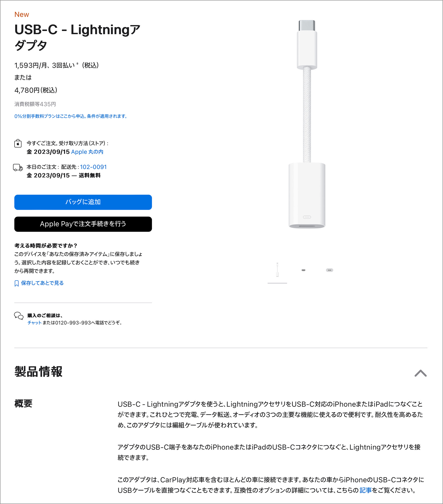Click the USB-C - Lightningアダプタ product title
This screenshot has height=504, width=443.
point(77,37)
